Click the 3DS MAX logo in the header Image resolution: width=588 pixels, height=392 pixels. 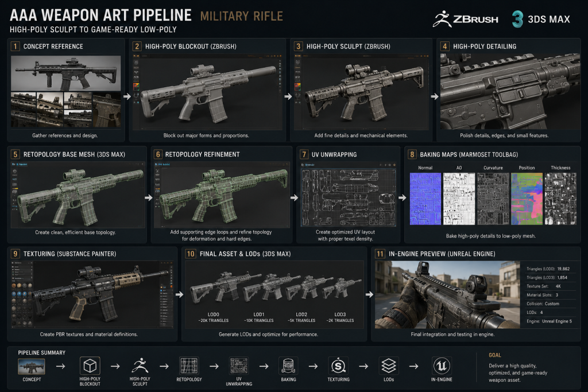coord(541,19)
